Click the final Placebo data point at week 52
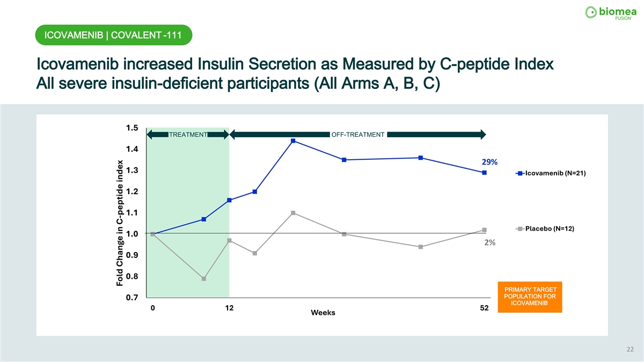The height and width of the screenshot is (362, 644). (x=484, y=230)
